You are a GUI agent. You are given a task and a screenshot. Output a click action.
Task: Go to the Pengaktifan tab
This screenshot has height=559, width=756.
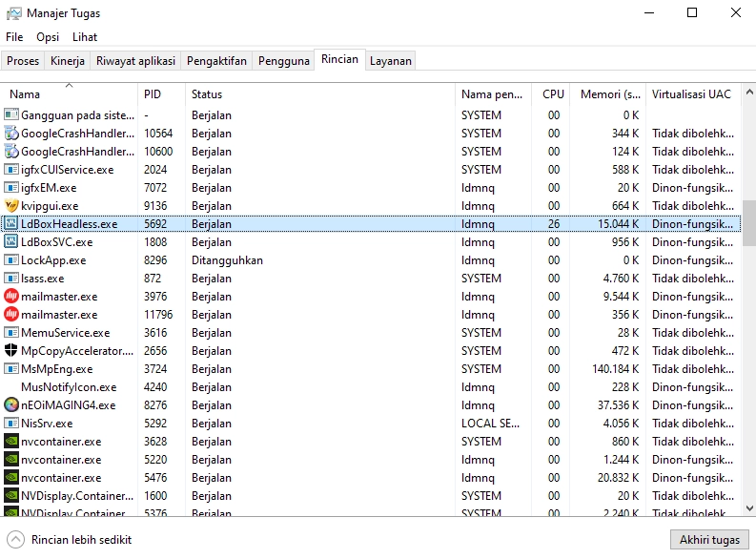point(216,61)
